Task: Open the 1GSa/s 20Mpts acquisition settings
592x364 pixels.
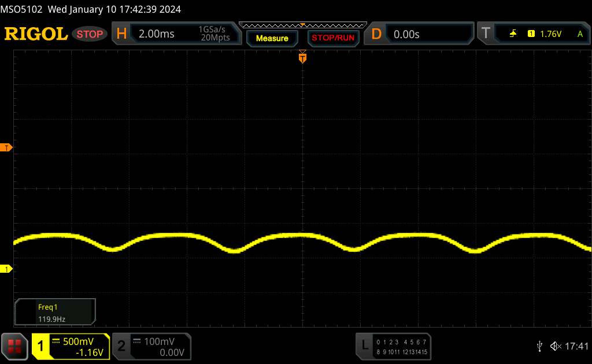Action: point(214,34)
